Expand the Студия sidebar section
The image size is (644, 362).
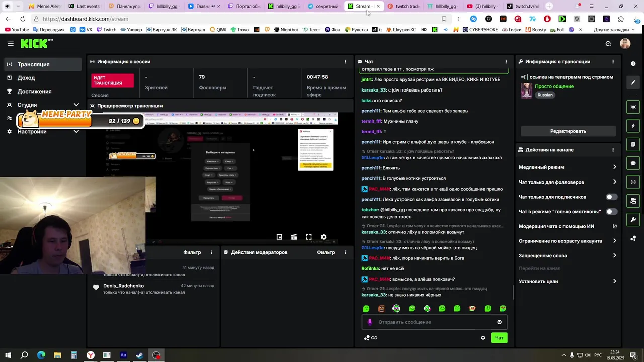76,105
